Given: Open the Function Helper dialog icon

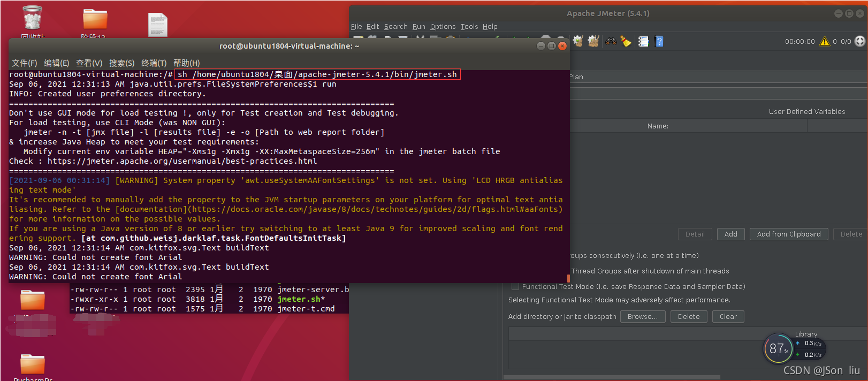Looking at the screenshot, I should click(x=643, y=41).
